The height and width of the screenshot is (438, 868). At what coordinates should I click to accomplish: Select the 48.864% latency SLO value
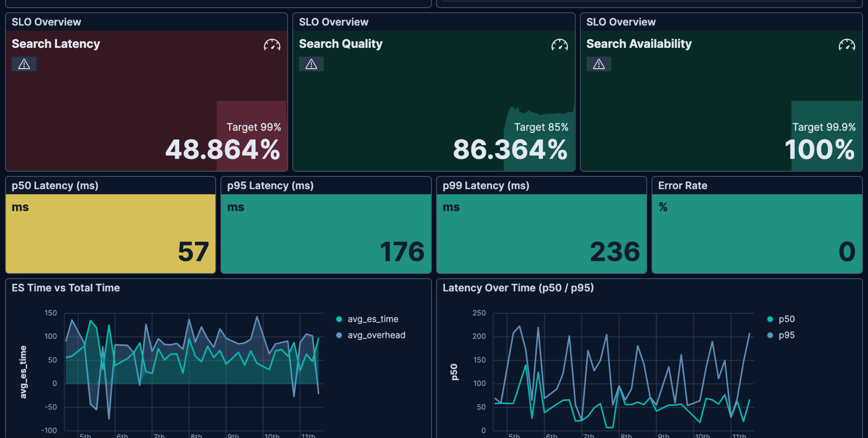223,150
